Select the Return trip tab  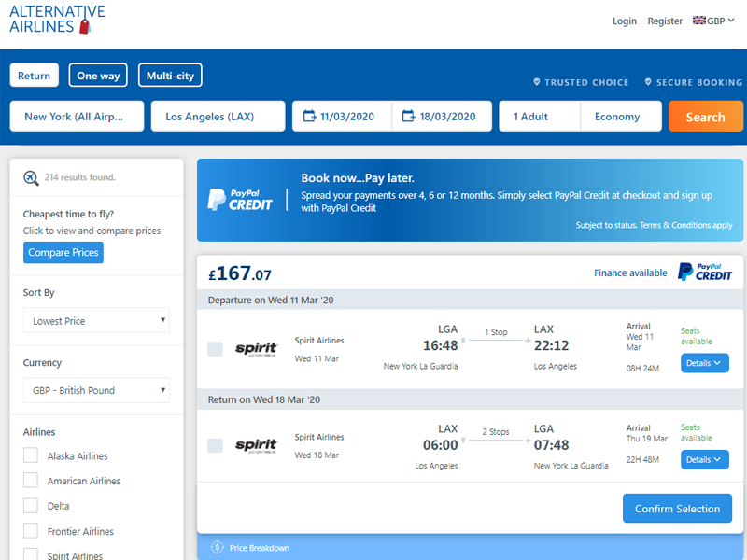click(35, 76)
